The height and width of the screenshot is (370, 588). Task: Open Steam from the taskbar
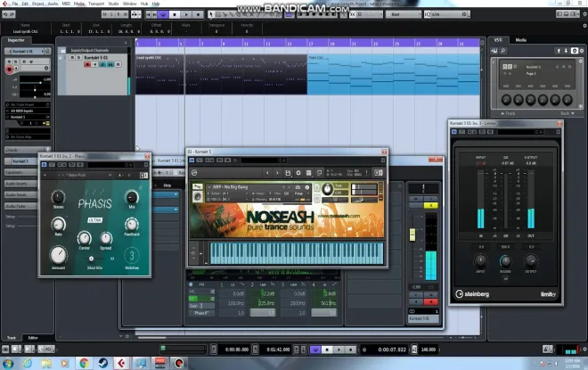tap(102, 363)
